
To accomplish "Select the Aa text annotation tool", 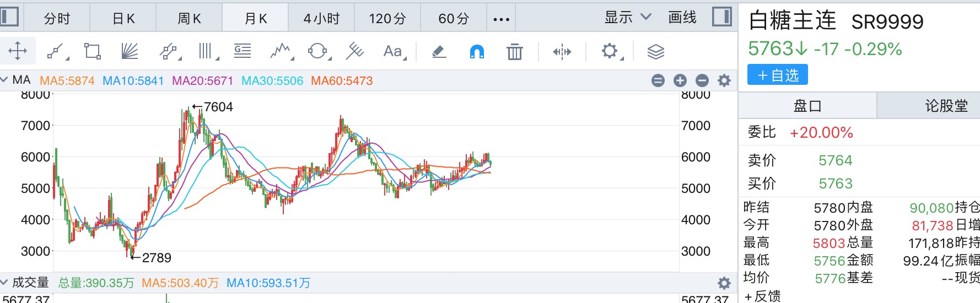I will pos(394,52).
